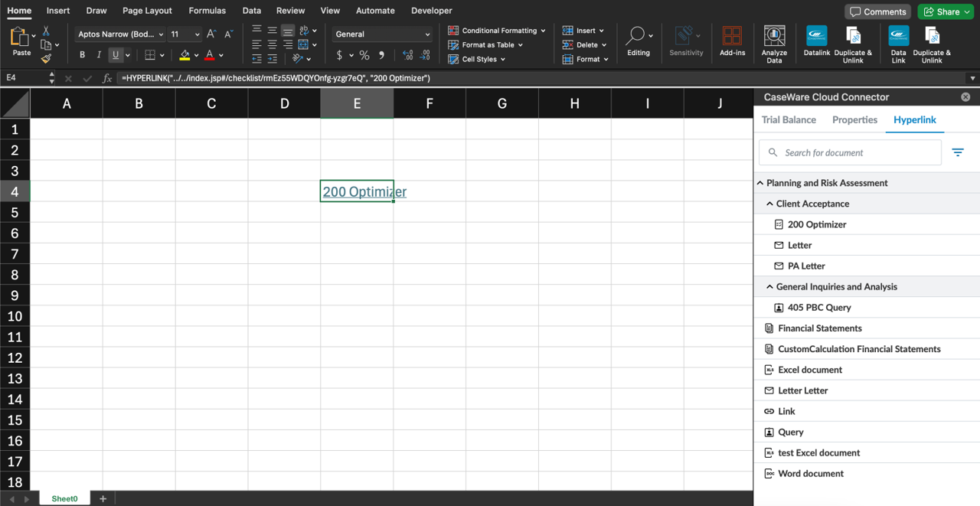
Task: Toggle bold formatting
Action: pos(82,54)
